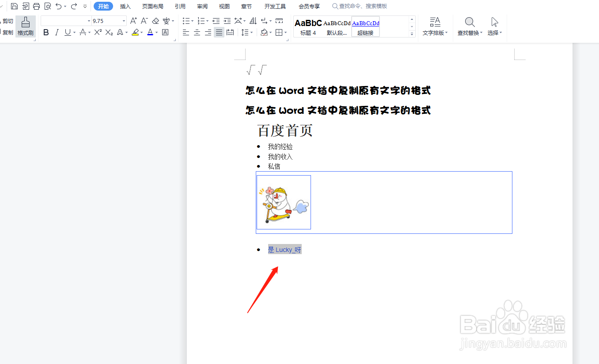599x364 pixels.
Task: Toggle Bold formatting
Action: 46,32
